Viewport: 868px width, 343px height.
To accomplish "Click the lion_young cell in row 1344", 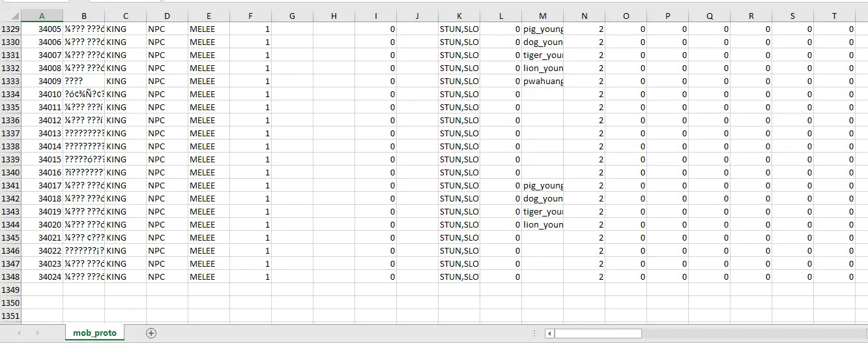I will (542, 224).
